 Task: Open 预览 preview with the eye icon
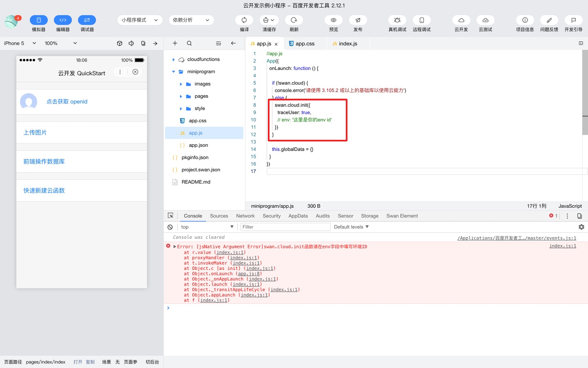[x=333, y=20]
